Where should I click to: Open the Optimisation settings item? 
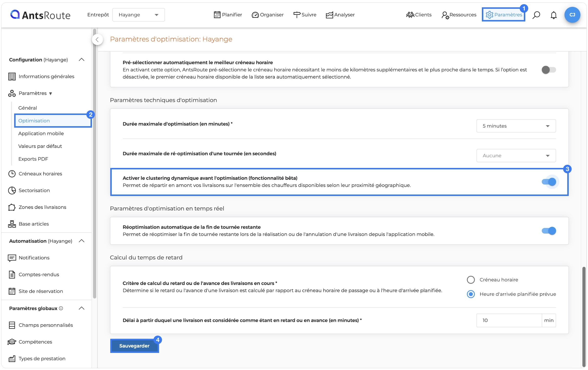tap(53, 121)
